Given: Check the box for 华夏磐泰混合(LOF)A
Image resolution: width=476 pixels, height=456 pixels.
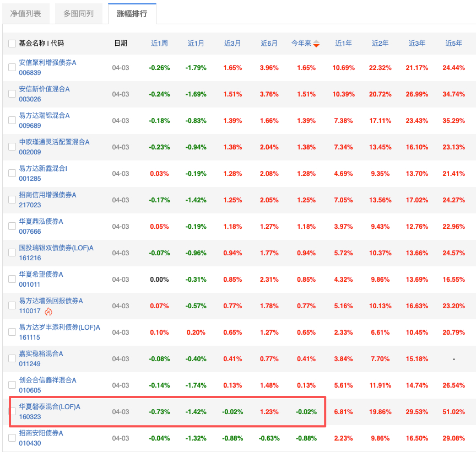Looking at the screenshot, I should pos(12,412).
